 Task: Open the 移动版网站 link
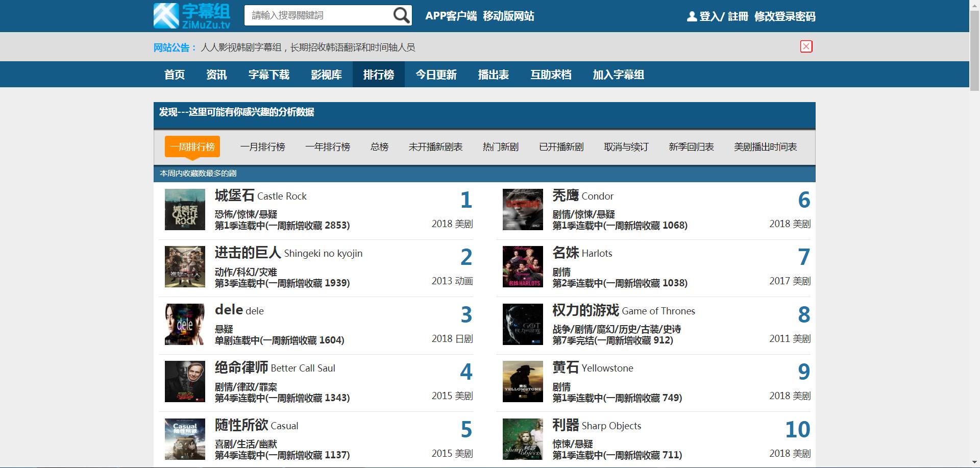tap(508, 16)
